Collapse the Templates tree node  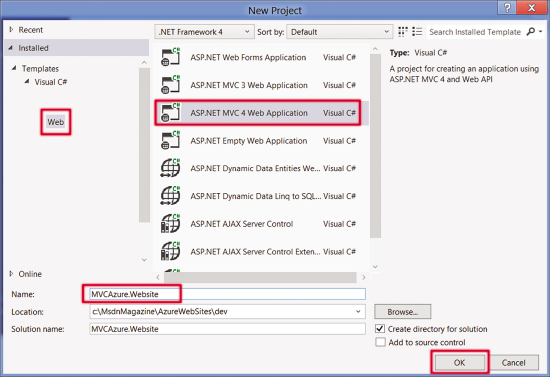point(14,68)
